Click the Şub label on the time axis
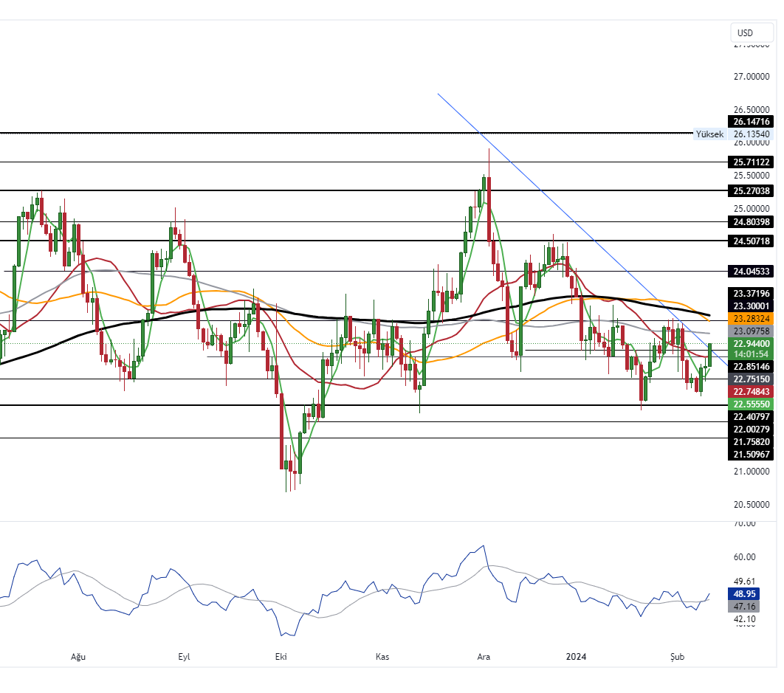Image resolution: width=784 pixels, height=693 pixels. pos(677,656)
